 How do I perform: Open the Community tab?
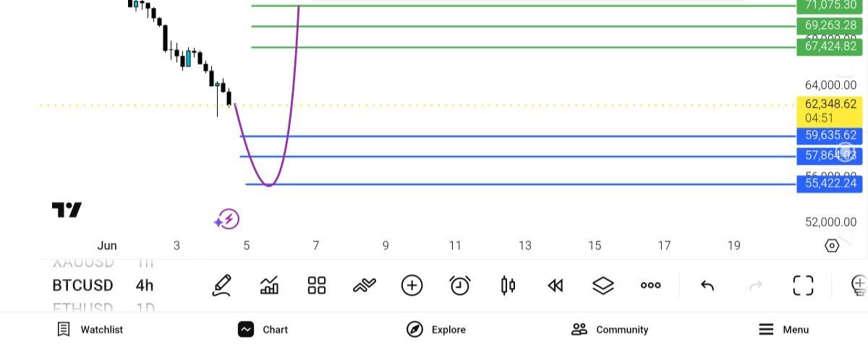pyautogui.click(x=610, y=330)
